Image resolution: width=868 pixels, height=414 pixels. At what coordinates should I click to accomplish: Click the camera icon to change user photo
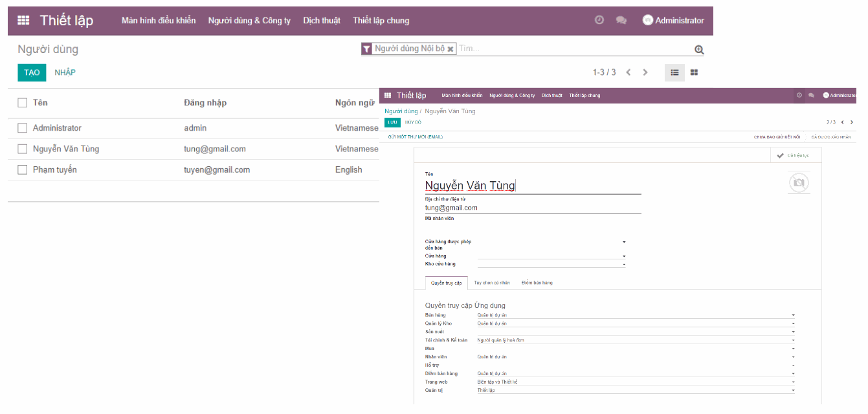799,182
